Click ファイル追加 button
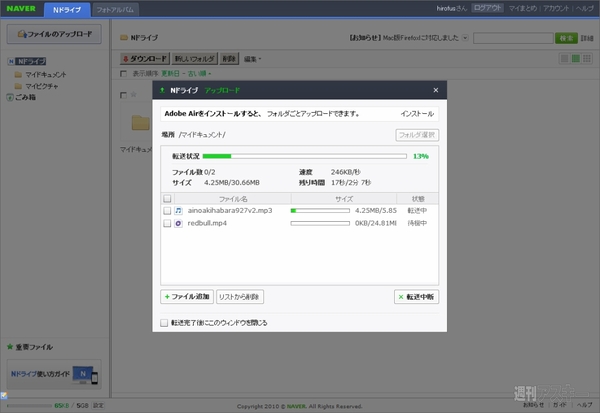Viewport: 600px width, 413px height. click(x=187, y=297)
